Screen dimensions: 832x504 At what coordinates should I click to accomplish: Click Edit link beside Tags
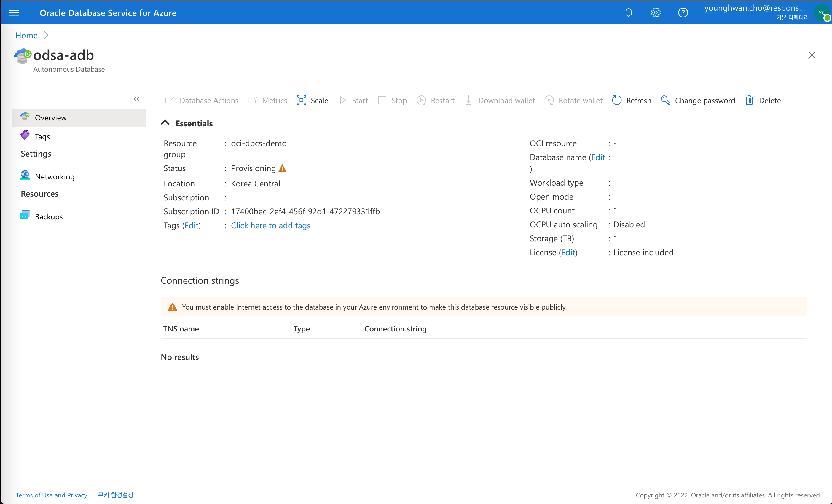click(x=192, y=226)
